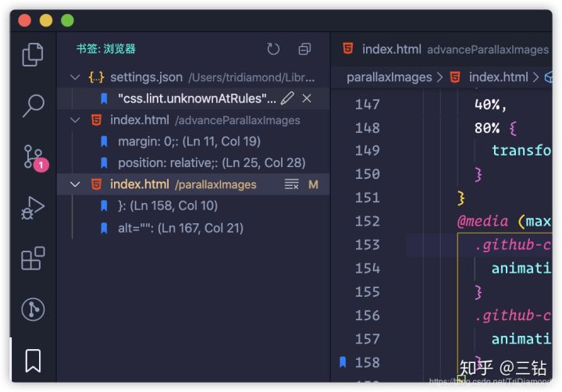This screenshot has height=392, width=562.
Task: Click the bookmark gutter marker on line 158
Action: tap(343, 362)
